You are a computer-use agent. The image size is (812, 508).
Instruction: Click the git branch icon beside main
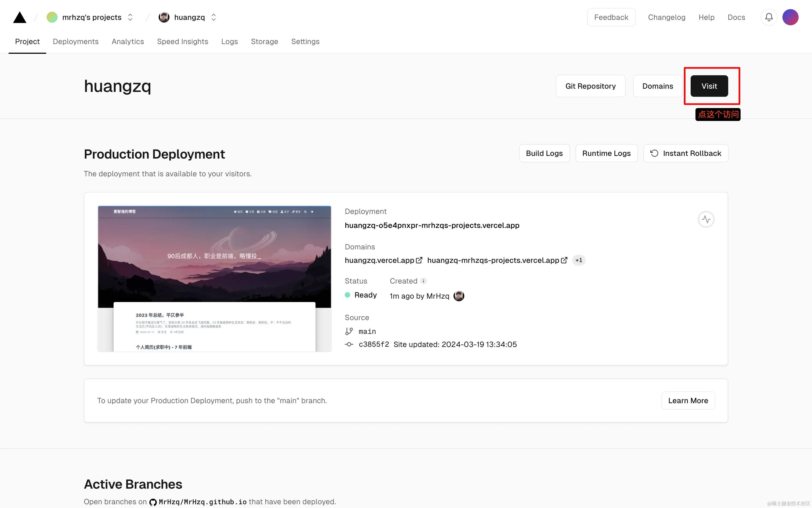pyautogui.click(x=349, y=331)
